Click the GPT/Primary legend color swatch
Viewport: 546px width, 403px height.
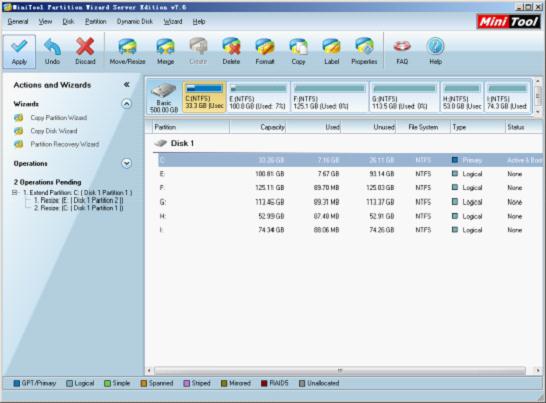click(x=16, y=383)
